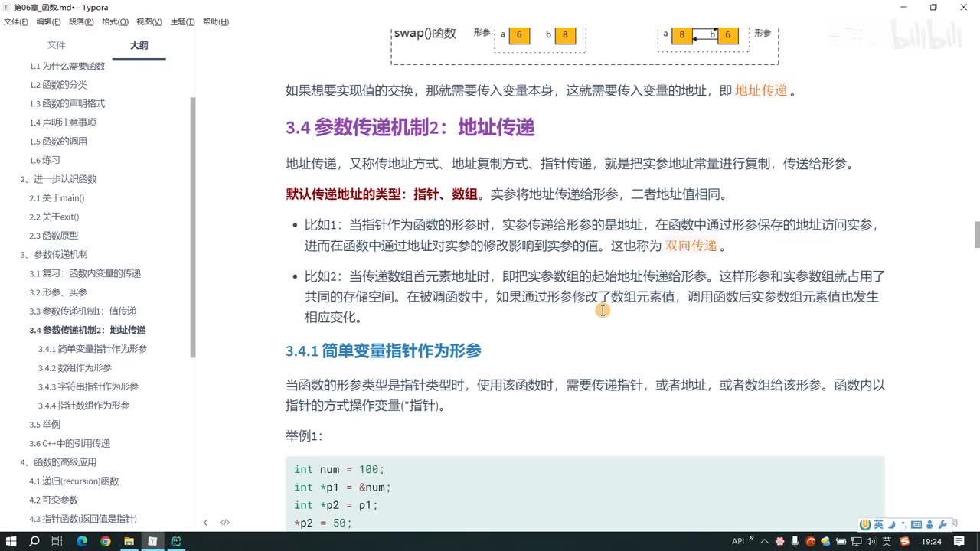The image size is (980, 551).
Task: Go to outline section 3、参数传递机制
Action: point(54,254)
